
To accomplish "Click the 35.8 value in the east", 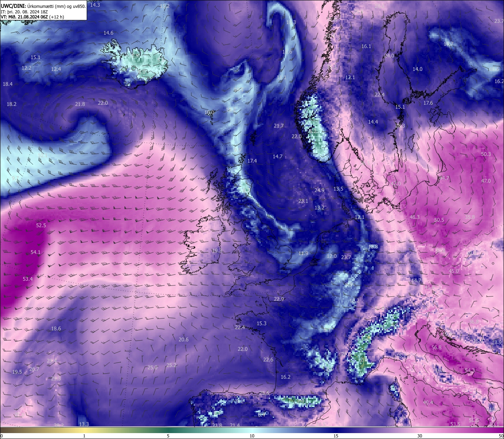I will [x=470, y=217].
